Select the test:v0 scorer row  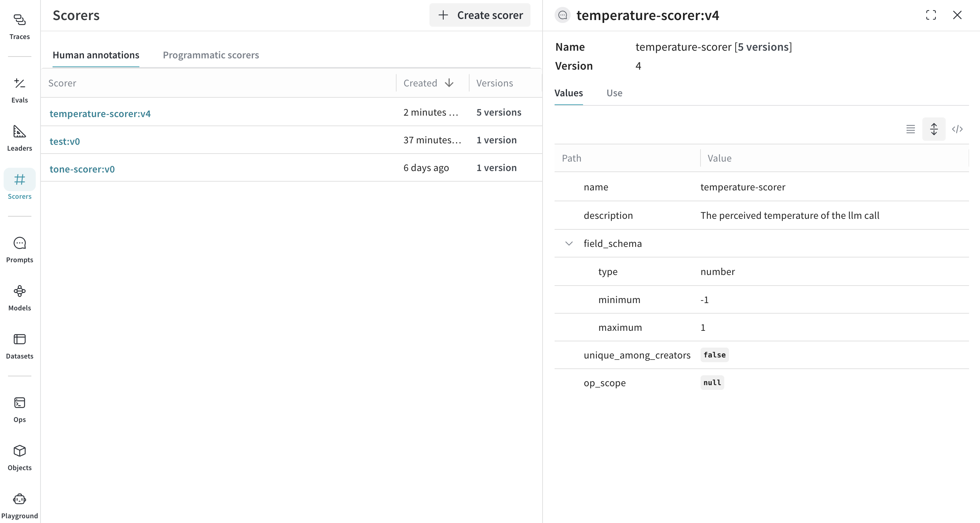tap(65, 141)
